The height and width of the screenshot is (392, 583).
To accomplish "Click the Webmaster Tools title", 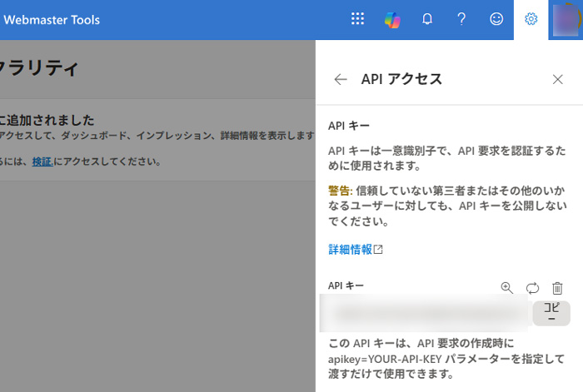I will coord(52,20).
